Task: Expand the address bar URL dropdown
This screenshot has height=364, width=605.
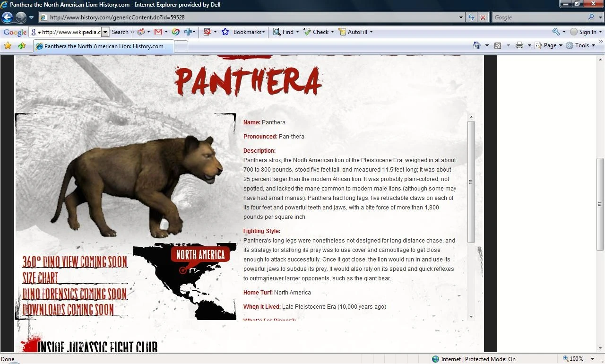Action: [461, 17]
